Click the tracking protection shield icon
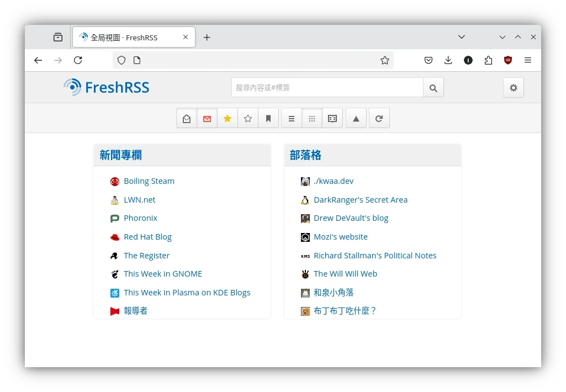The width and height of the screenshot is (566, 392). (121, 60)
